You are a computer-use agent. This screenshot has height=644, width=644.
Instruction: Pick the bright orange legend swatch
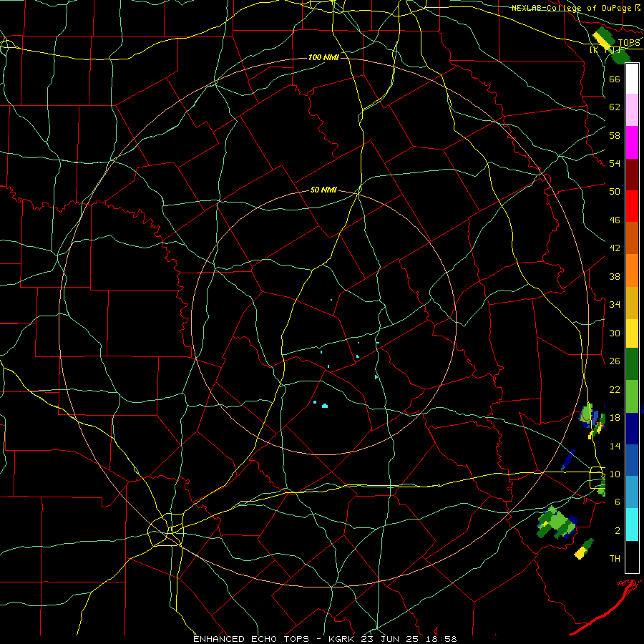tap(632, 270)
